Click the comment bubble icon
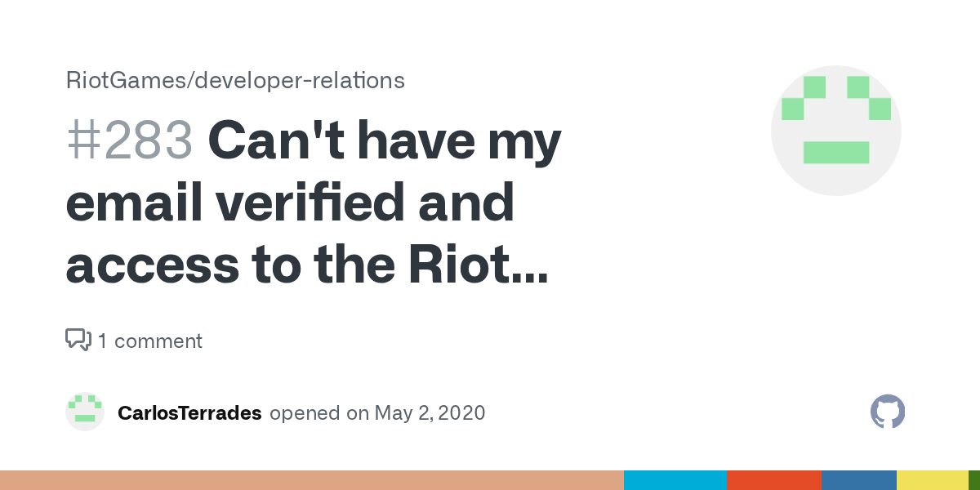The image size is (980, 490). pos(78,340)
